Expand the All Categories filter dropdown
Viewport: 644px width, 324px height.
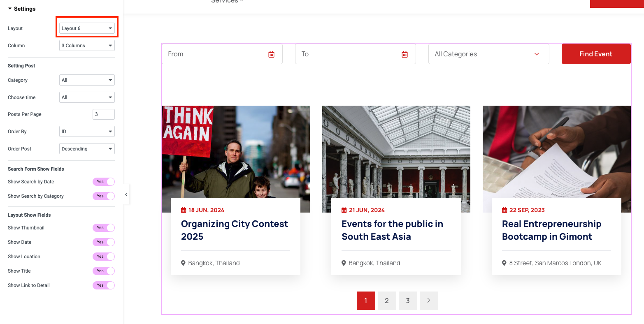tap(488, 54)
